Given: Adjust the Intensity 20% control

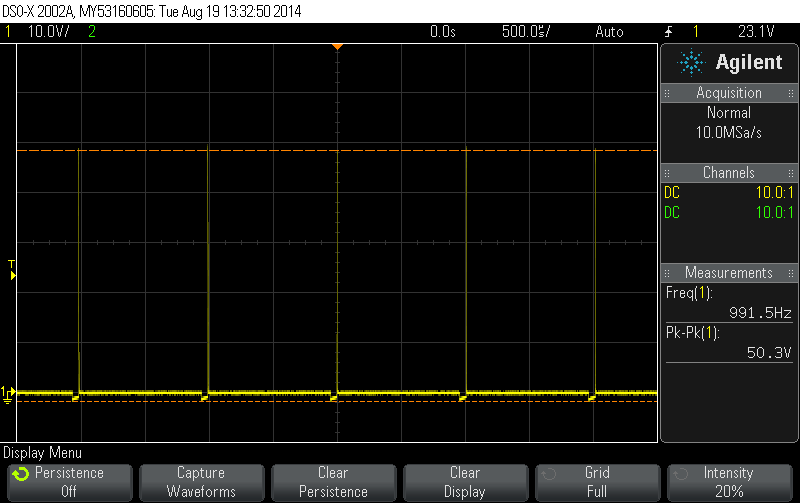Looking at the screenshot, I should pos(730,482).
